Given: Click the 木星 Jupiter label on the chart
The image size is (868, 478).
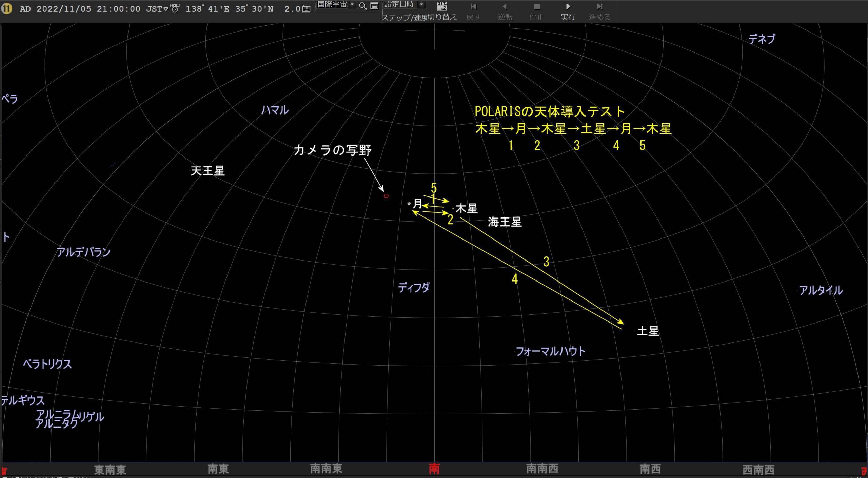Looking at the screenshot, I should 467,208.
